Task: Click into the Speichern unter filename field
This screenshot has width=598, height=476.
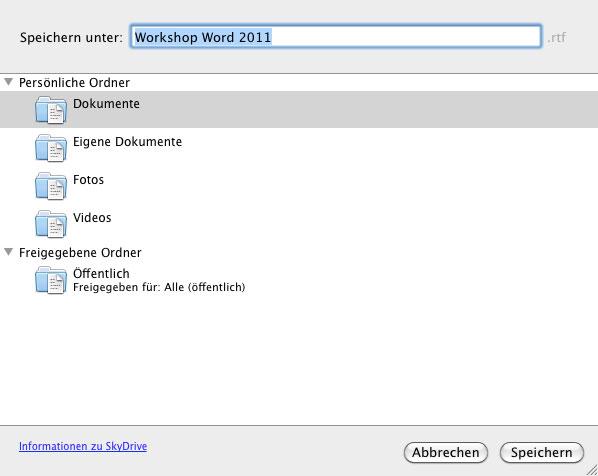Action: pos(336,37)
